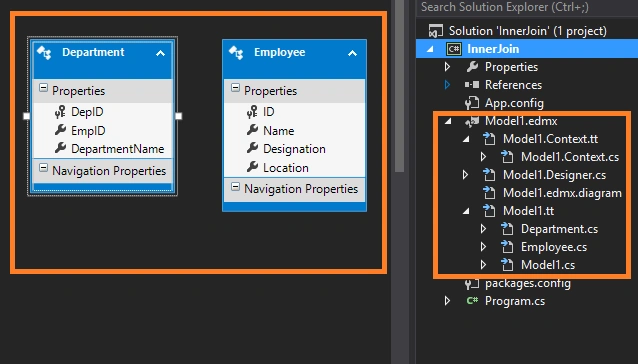Image resolution: width=638 pixels, height=364 pixels.
Task: Click the Program.cs C# file icon
Action: (x=472, y=301)
